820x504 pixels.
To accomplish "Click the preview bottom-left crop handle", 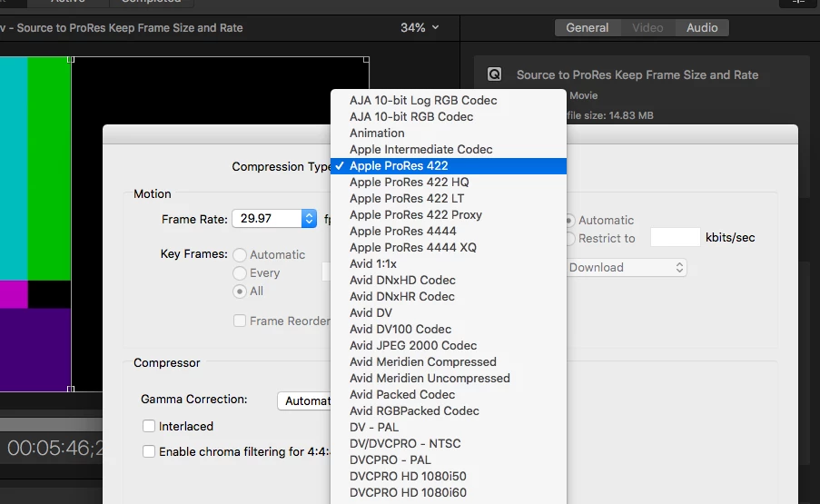I will tap(71, 389).
